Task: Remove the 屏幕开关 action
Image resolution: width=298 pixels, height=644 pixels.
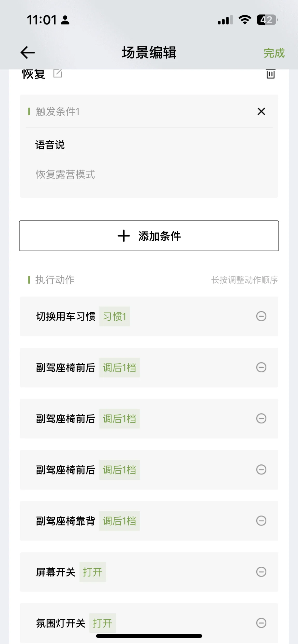Action: click(x=261, y=572)
